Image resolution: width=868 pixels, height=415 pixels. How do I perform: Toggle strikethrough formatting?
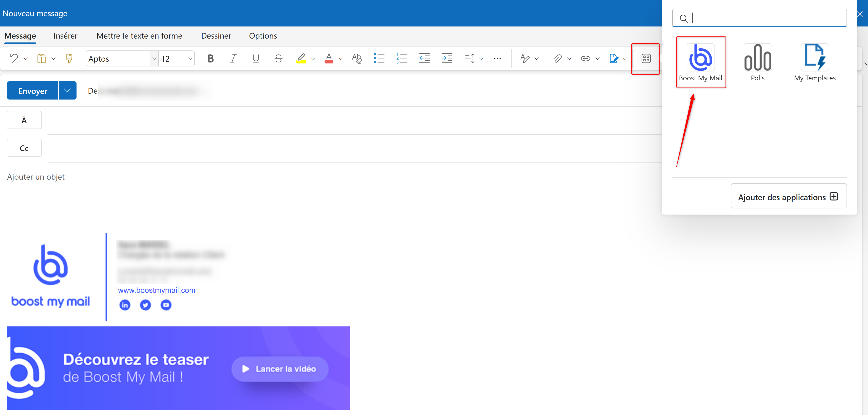coord(278,58)
